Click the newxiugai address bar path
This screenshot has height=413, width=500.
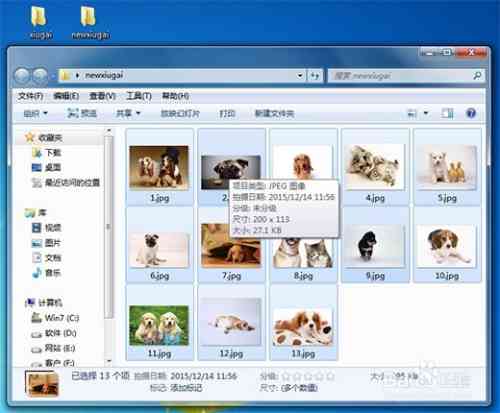(x=104, y=76)
